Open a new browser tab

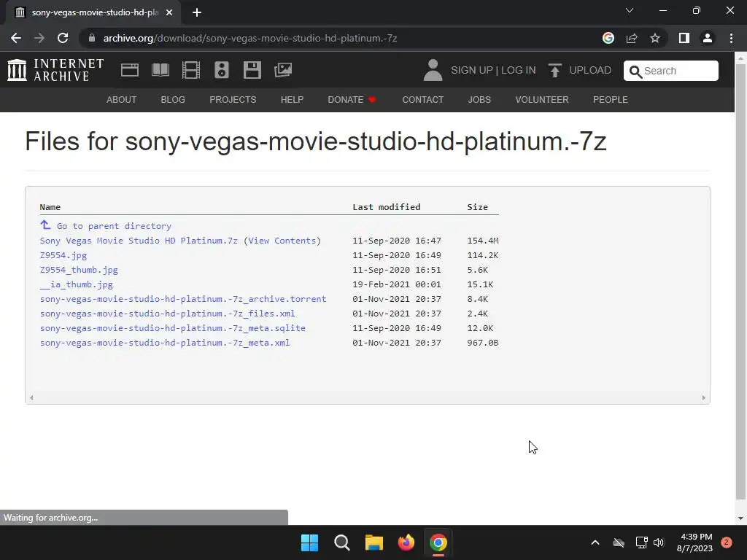click(197, 12)
